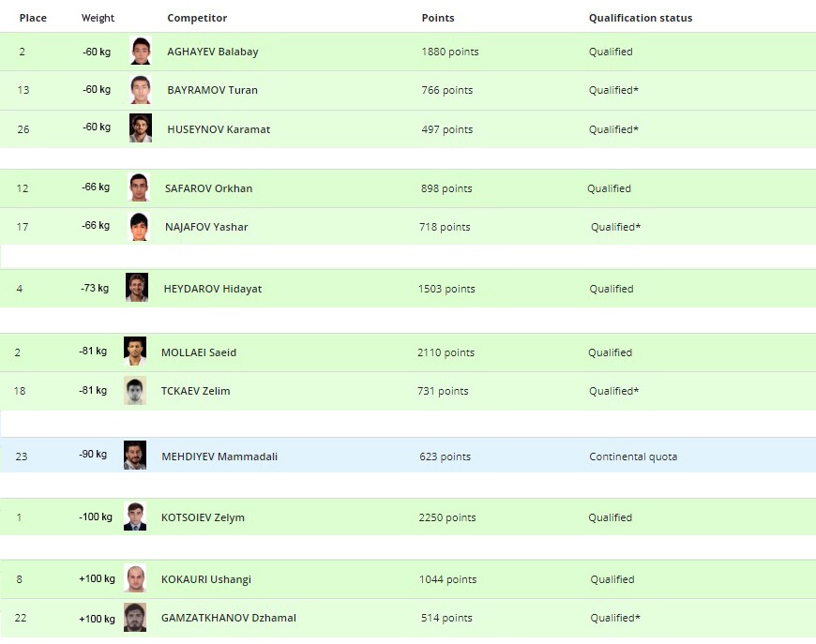Open HEYDAROV Hidayat's profile picture
The width and height of the screenshot is (816, 644).
point(137,287)
